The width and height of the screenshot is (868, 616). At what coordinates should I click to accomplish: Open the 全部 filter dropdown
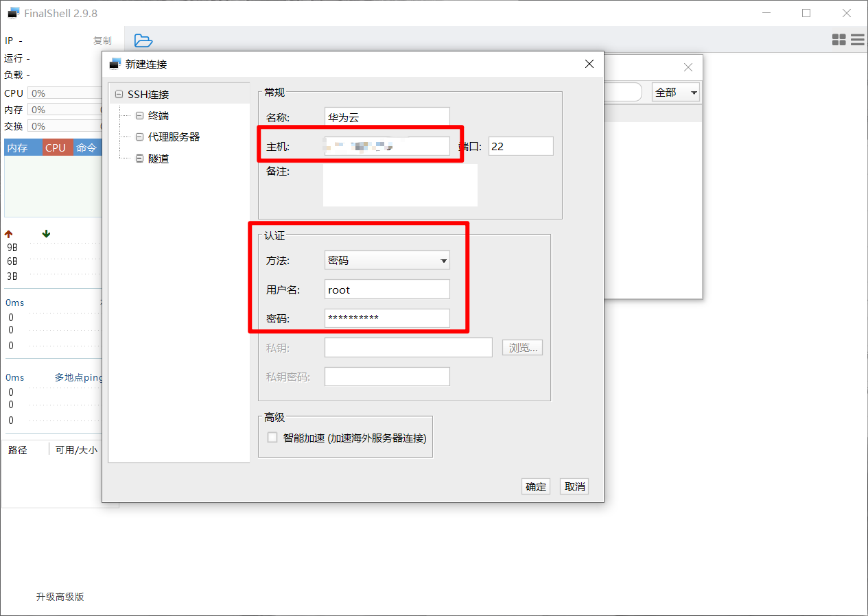click(x=676, y=92)
